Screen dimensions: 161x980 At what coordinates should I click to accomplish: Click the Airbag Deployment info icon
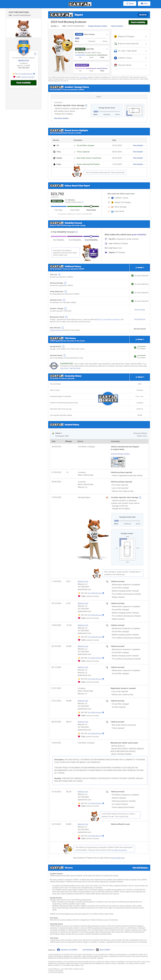65,291
